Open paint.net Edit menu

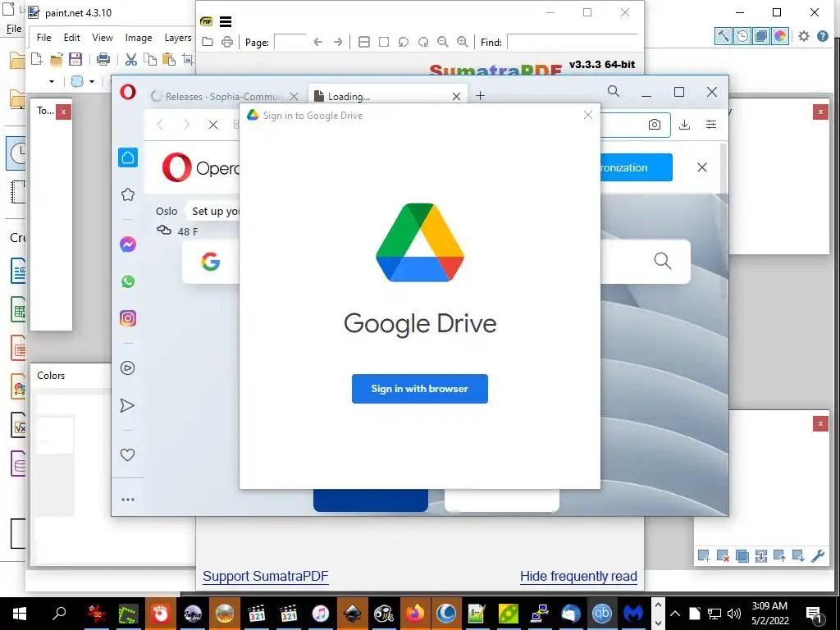[x=72, y=38]
